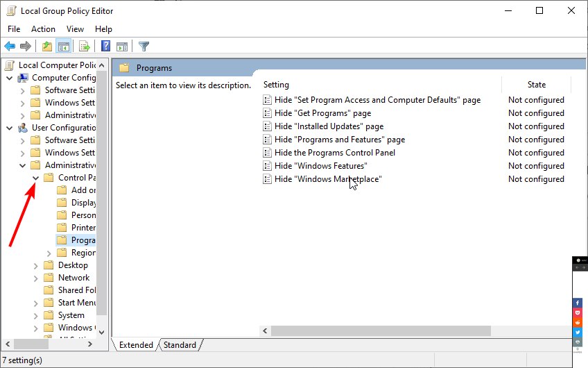Click the Reddit share icon at right edge
588x368 pixels.
pyautogui.click(x=578, y=322)
